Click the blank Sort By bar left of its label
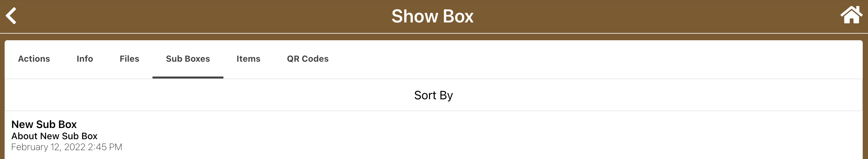Screen dimensions: 868x159 (x=202, y=95)
